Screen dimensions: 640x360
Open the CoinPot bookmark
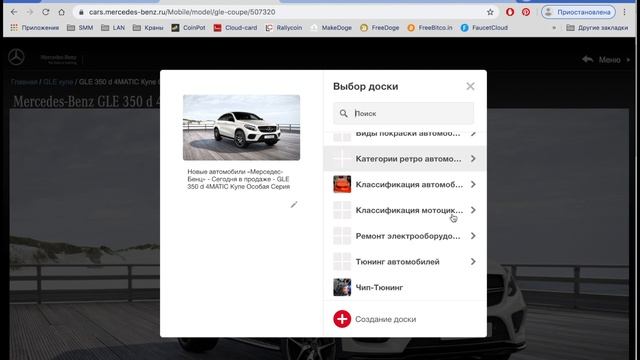click(x=188, y=28)
